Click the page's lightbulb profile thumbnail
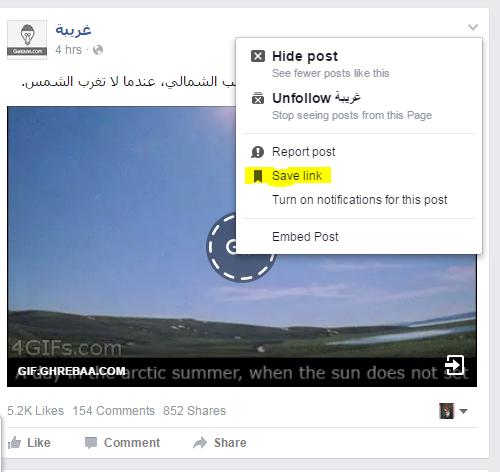Screen dimensions: 500x472 tap(27, 40)
